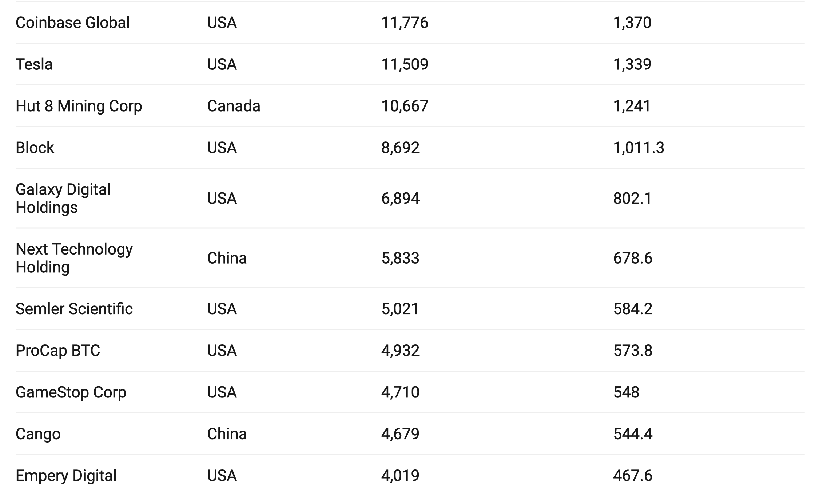Click Coinbase's 11,776 holdings value

pos(405,23)
